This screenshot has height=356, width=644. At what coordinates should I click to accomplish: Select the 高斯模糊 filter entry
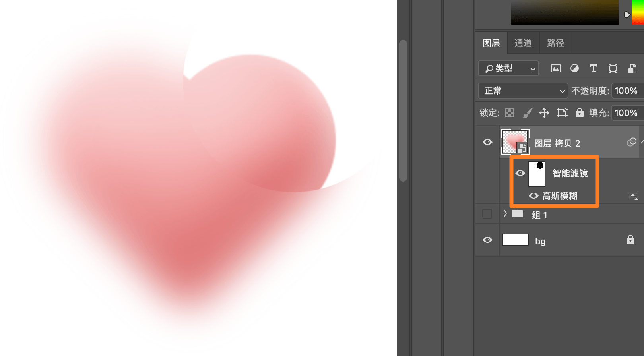click(560, 196)
